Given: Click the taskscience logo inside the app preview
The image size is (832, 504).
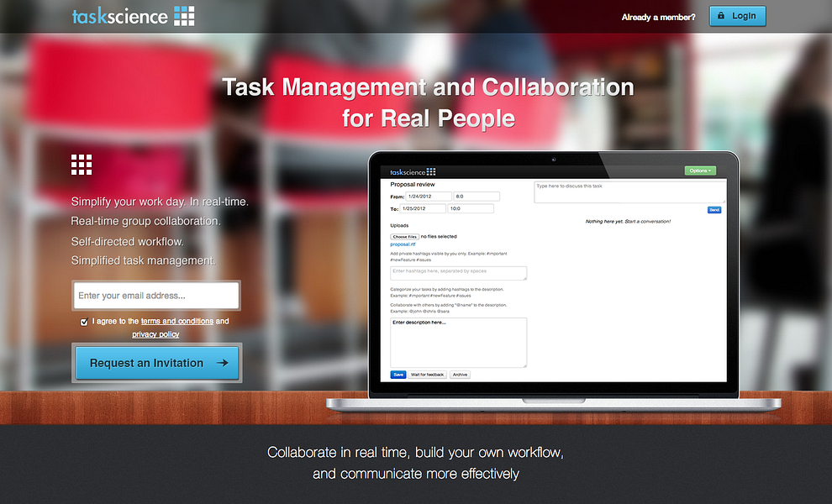Looking at the screenshot, I should [x=411, y=172].
